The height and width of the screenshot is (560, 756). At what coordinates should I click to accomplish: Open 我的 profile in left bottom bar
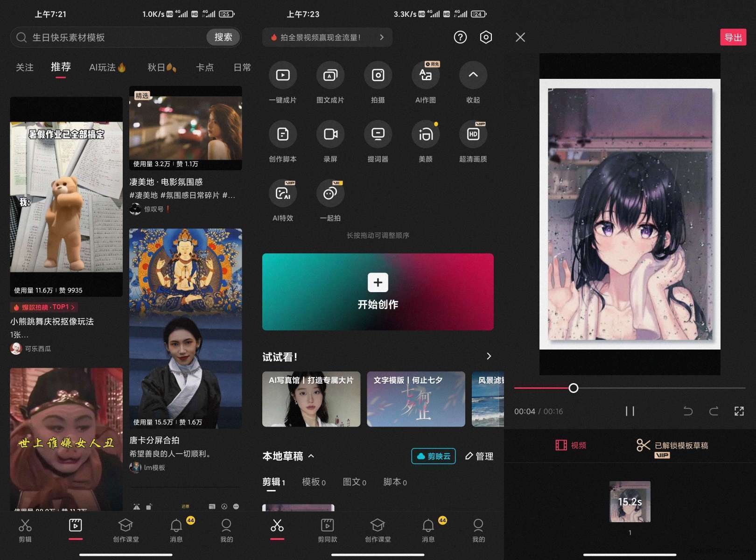[227, 531]
